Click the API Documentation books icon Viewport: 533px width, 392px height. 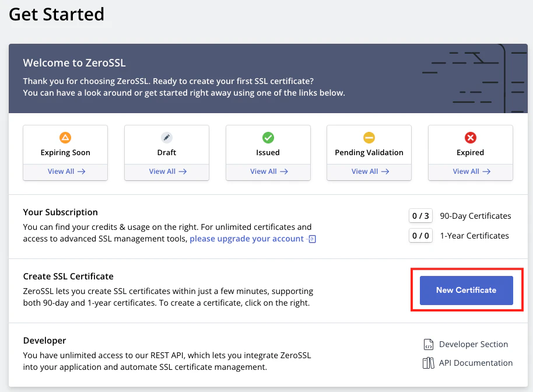429,363
